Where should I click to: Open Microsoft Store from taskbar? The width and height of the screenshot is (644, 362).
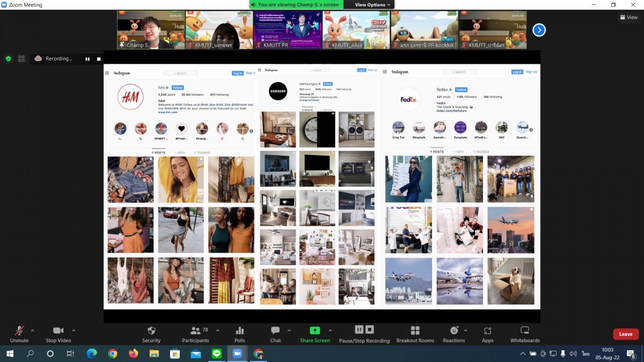point(174,353)
